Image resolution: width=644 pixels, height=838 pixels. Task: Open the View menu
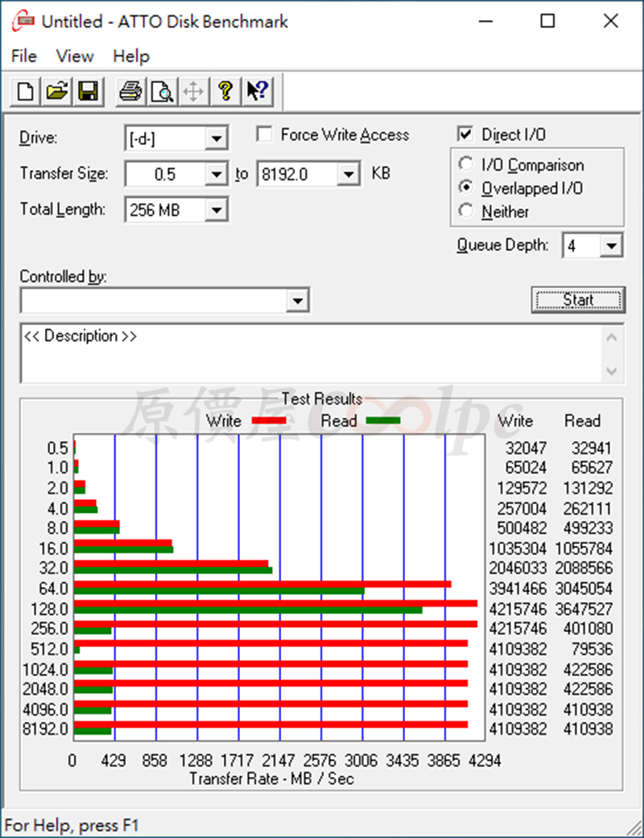[x=75, y=56]
